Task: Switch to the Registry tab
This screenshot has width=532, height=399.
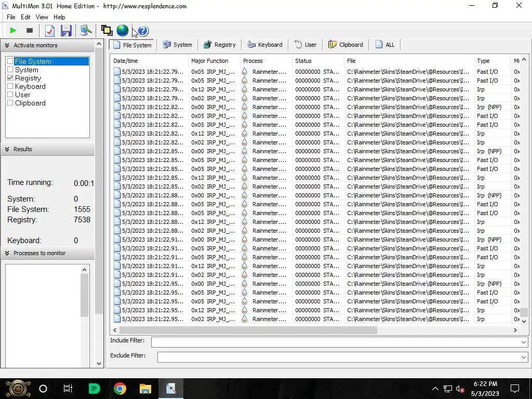Action: (220, 45)
